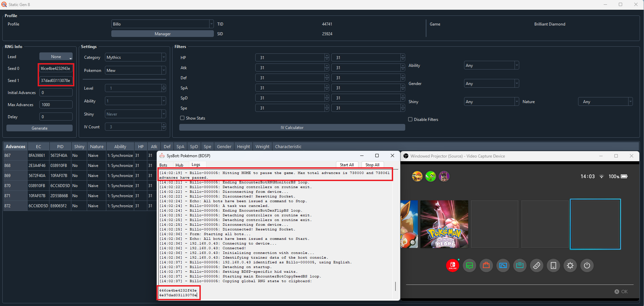Viewport: 644px width, 306px height.
Task: Click the SysBot Pokémon window icon
Action: [162, 156]
